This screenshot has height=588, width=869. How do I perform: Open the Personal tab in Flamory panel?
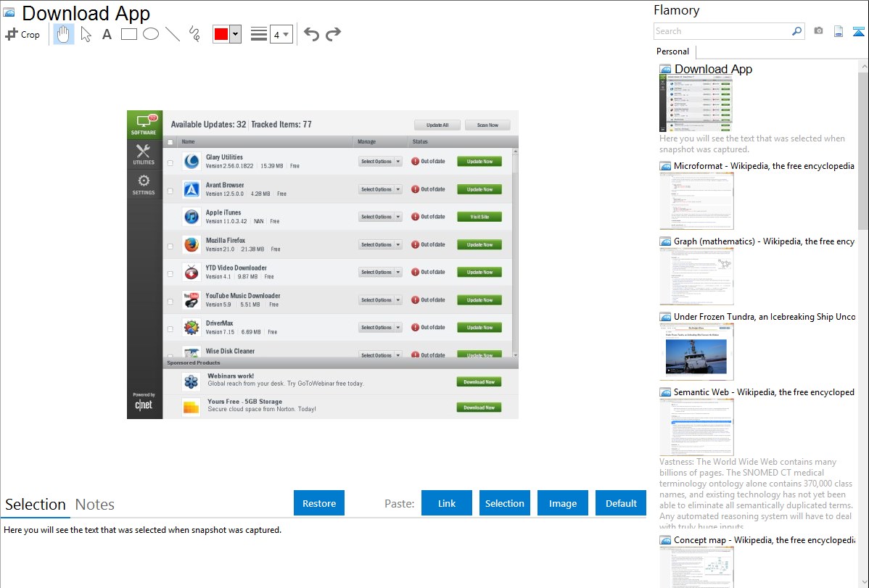(x=673, y=51)
